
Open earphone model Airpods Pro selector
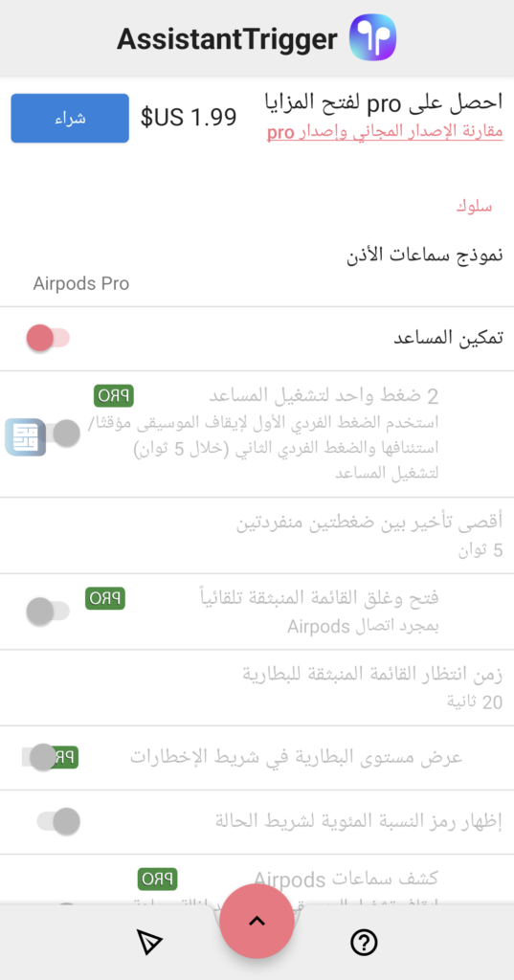(x=257, y=269)
